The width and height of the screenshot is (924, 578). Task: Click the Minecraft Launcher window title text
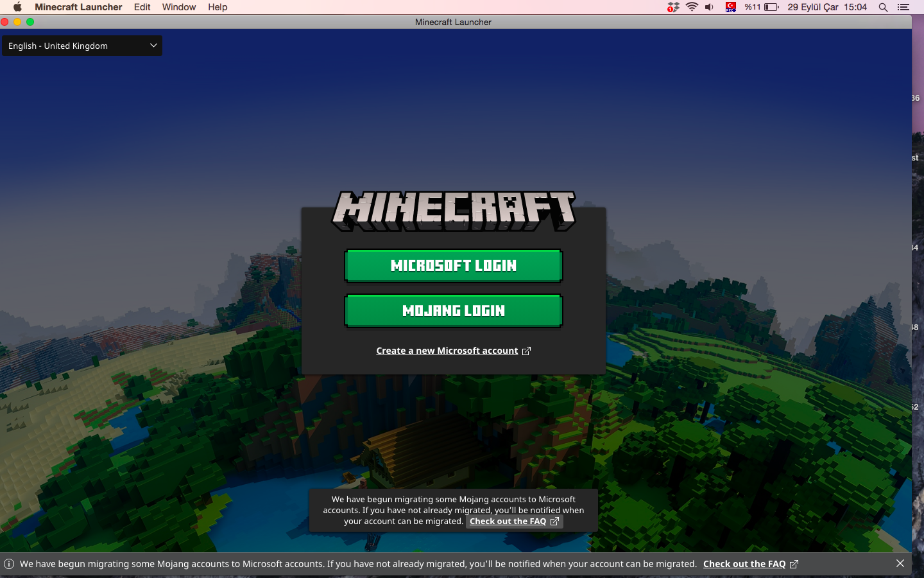point(453,22)
